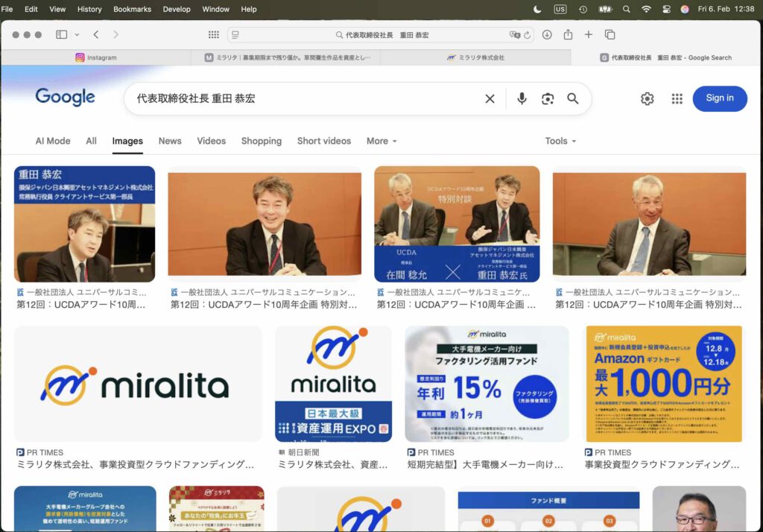Open the Bookmarks menu

click(x=132, y=9)
